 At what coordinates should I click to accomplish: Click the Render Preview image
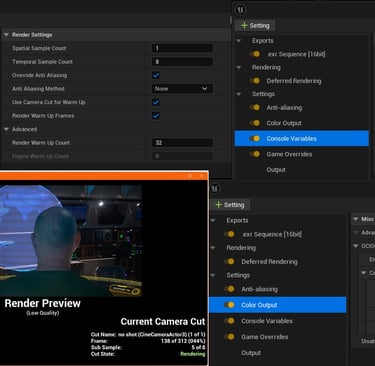[71, 241]
